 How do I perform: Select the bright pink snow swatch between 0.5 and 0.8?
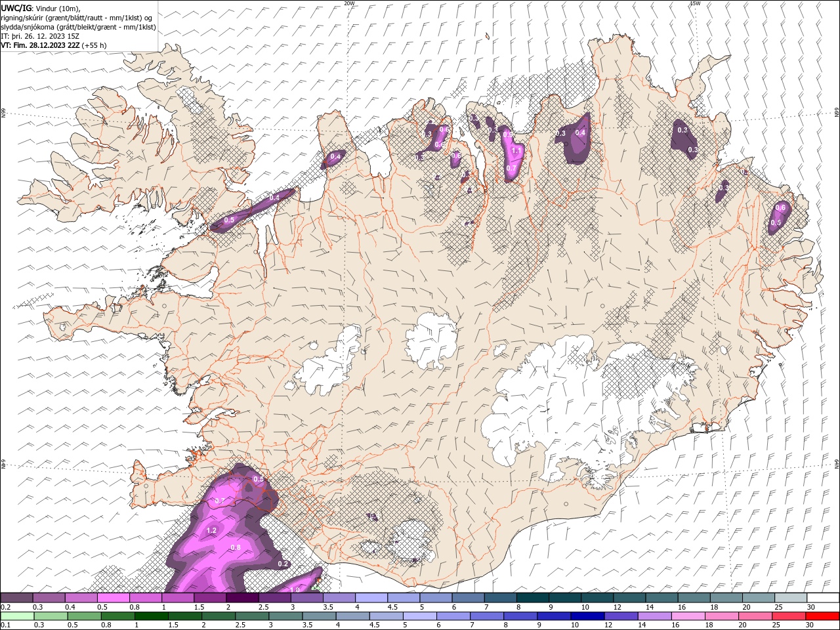[x=113, y=597]
